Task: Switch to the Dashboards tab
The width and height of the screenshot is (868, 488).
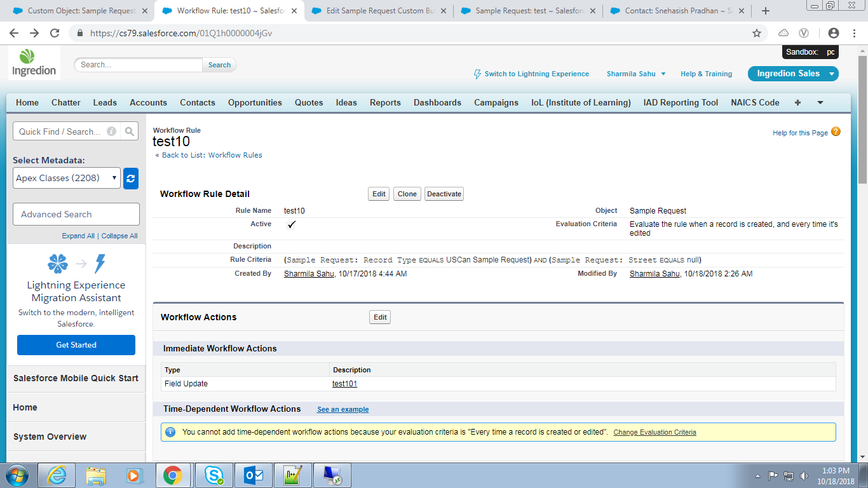Action: pos(437,102)
